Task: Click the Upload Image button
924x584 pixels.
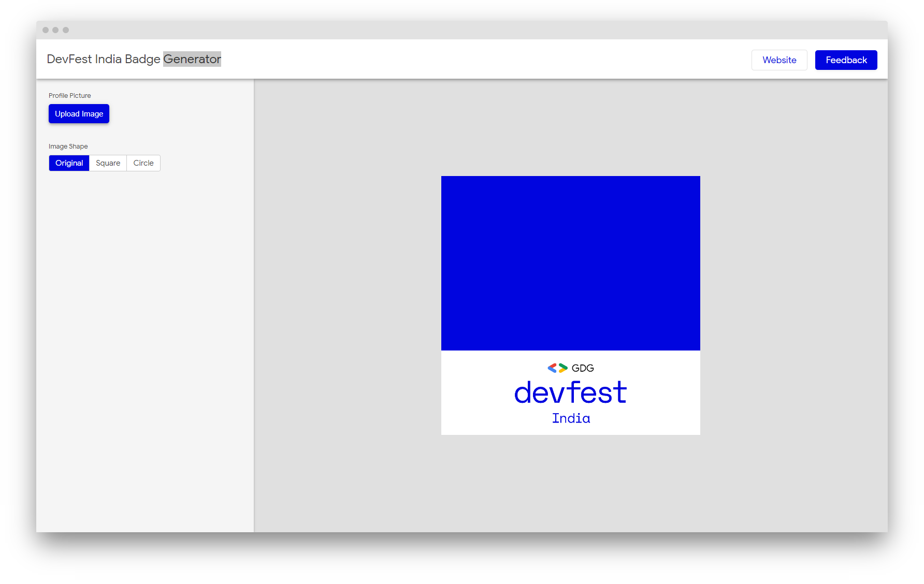Action: (x=79, y=114)
